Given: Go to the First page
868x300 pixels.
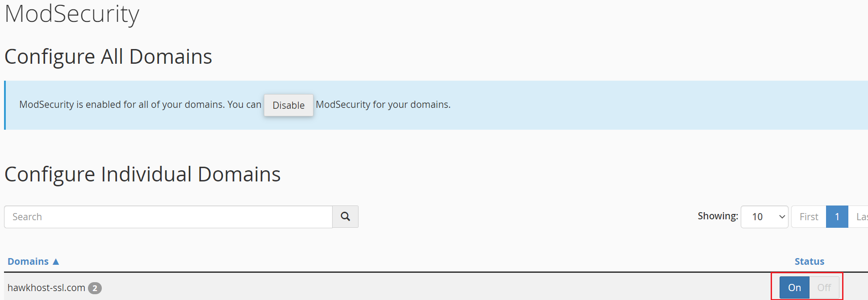Looking at the screenshot, I should (x=809, y=217).
